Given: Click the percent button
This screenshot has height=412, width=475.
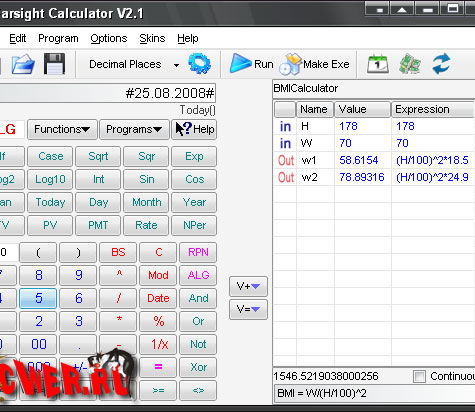Looking at the screenshot, I should (158, 321).
